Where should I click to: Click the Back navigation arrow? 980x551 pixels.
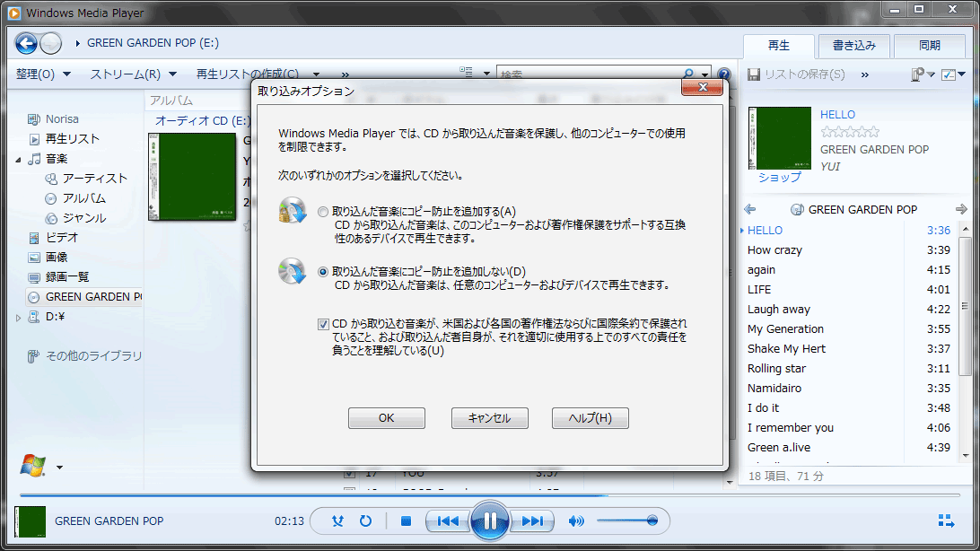point(26,43)
